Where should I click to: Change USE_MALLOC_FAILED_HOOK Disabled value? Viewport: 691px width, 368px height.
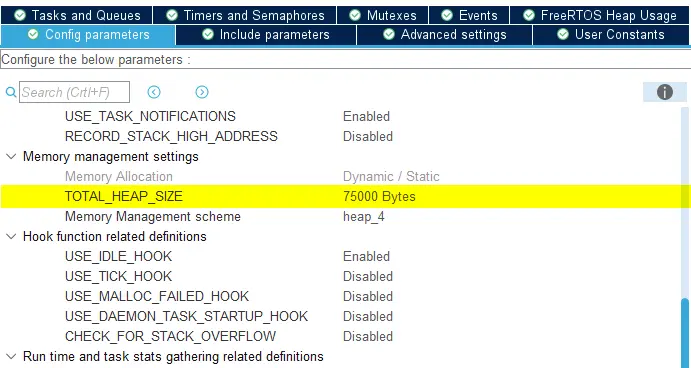click(x=368, y=296)
